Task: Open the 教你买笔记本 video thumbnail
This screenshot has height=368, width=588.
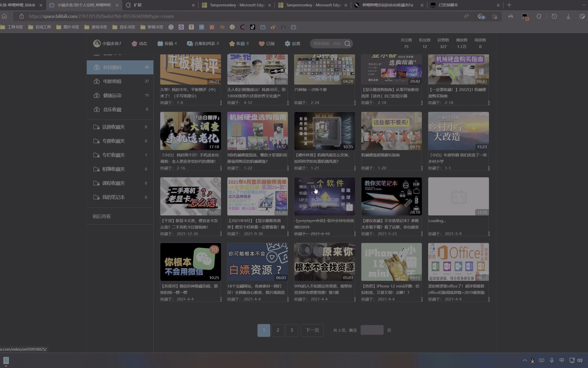Action: point(391,197)
